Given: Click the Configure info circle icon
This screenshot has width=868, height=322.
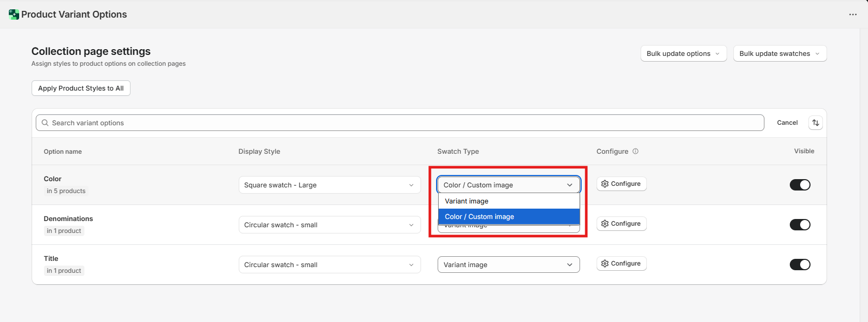Looking at the screenshot, I should click(x=635, y=151).
